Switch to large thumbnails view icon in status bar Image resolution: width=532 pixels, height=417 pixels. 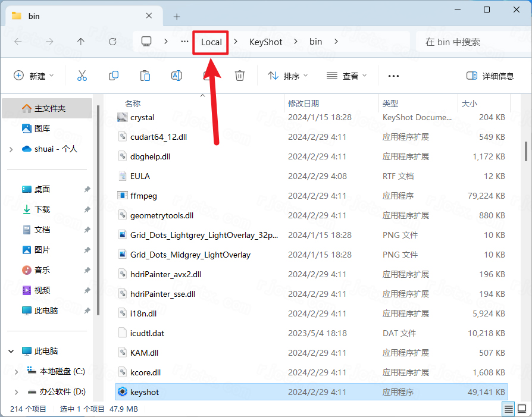(522, 409)
